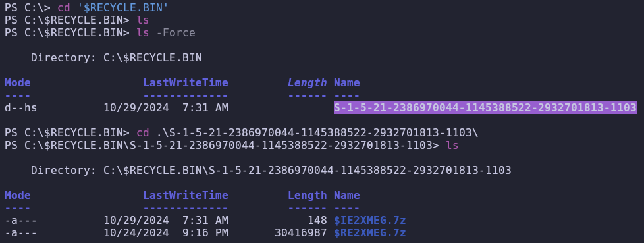
Task: Click the second Mode column header
Action: coord(18,195)
